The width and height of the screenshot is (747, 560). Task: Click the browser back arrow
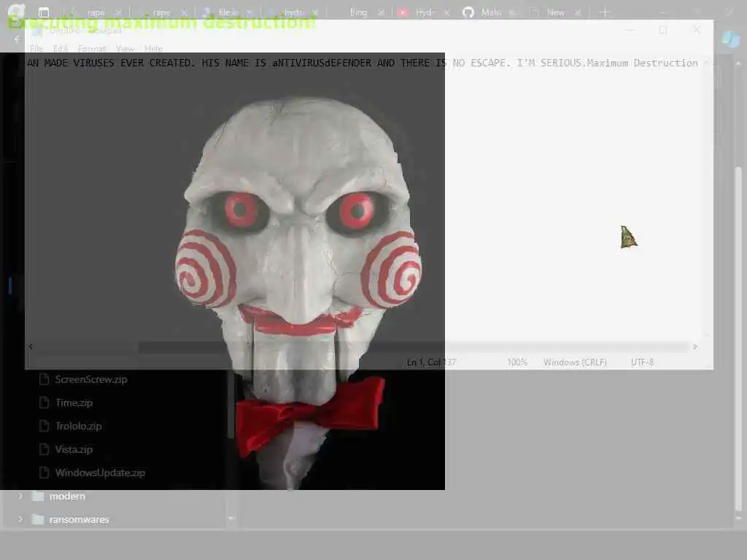pyautogui.click(x=18, y=39)
